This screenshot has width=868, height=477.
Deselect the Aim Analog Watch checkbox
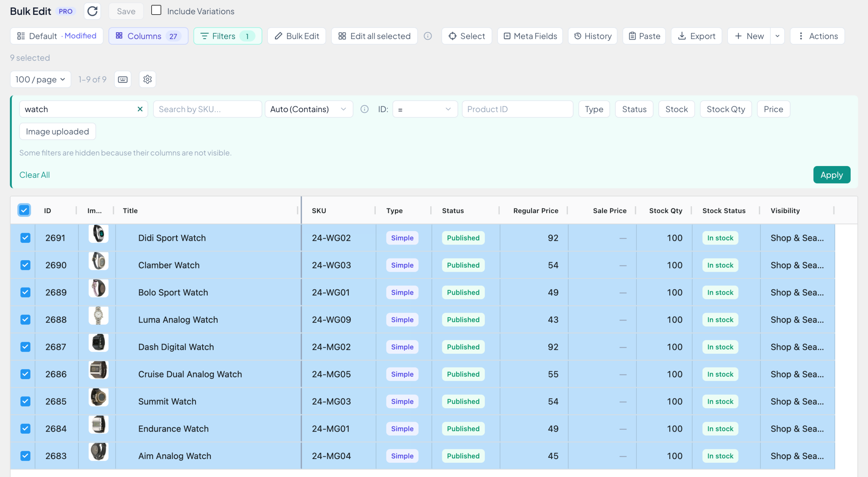click(x=25, y=456)
